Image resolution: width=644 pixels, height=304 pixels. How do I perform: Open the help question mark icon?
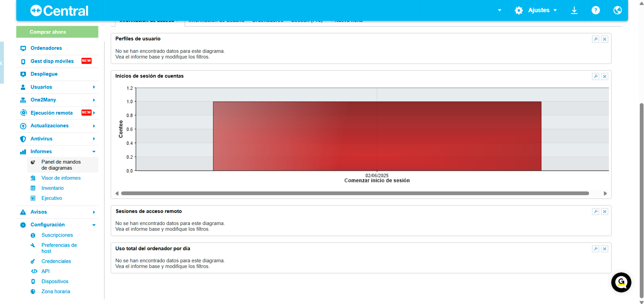tap(595, 10)
